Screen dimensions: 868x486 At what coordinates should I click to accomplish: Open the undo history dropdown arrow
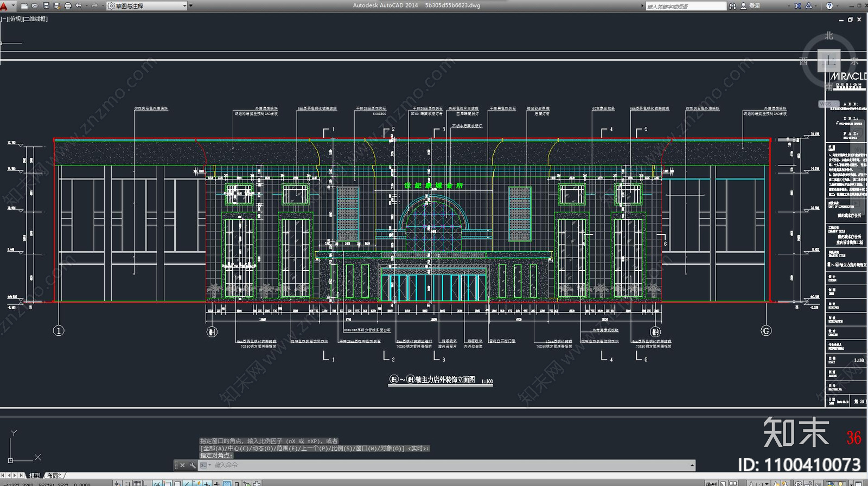(86, 5)
